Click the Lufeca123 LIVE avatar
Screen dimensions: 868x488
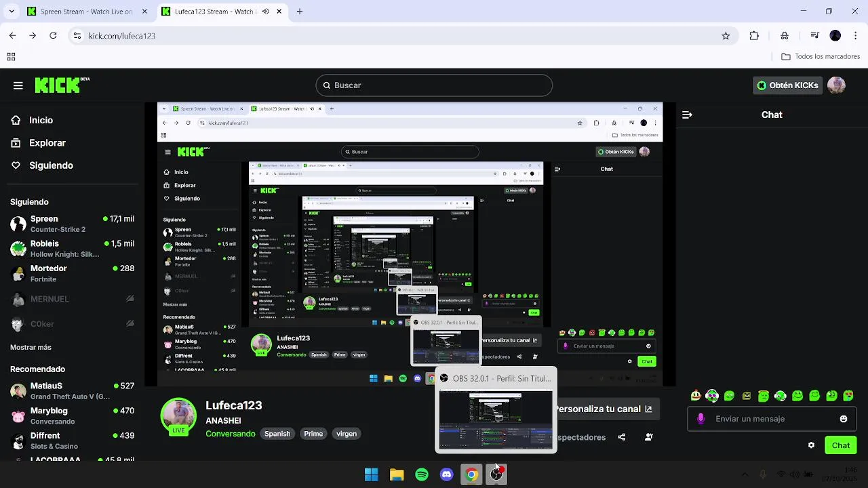click(178, 415)
